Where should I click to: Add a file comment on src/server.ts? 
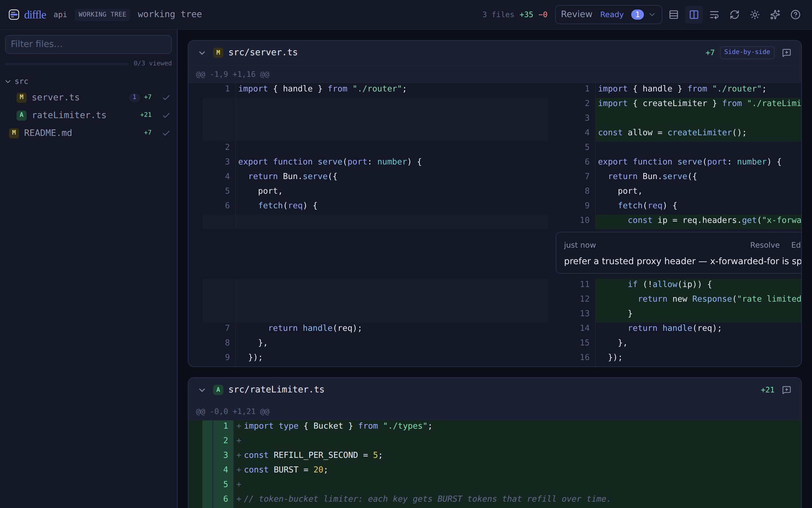[x=787, y=52]
